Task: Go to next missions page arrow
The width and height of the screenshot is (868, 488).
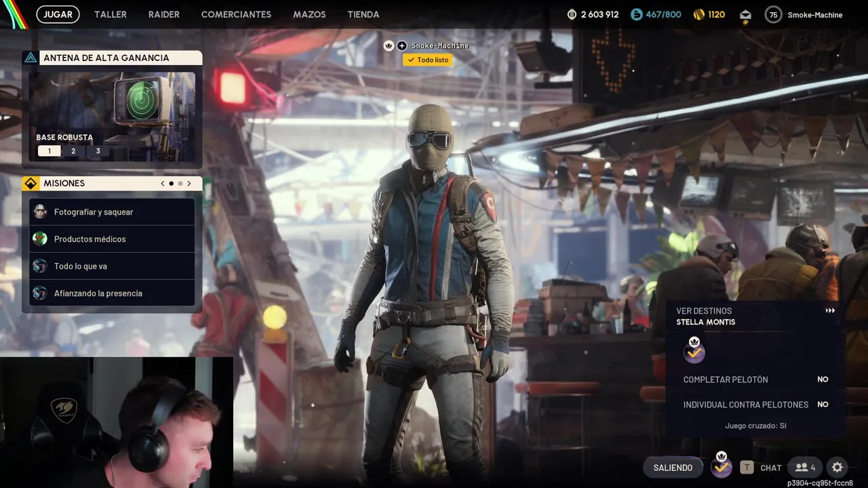Action: point(189,183)
